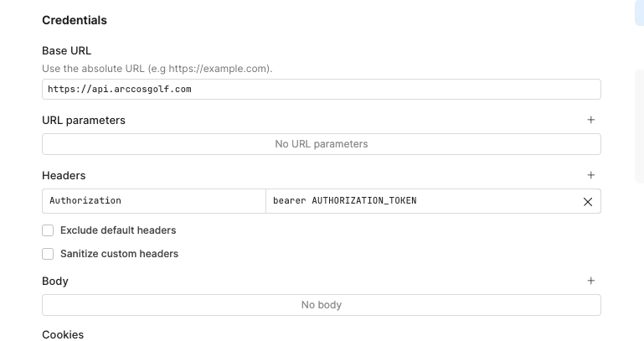Click the No body placeholder box

(x=321, y=305)
